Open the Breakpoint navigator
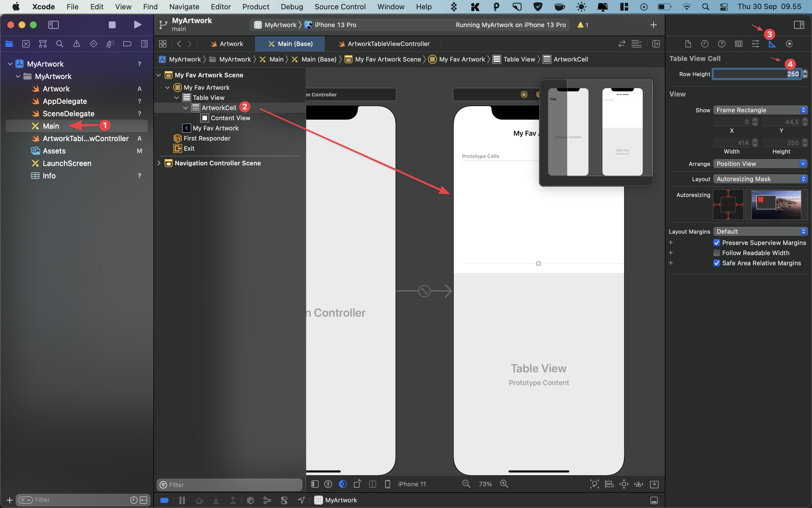Screen dimensions: 812x508 (127, 44)
